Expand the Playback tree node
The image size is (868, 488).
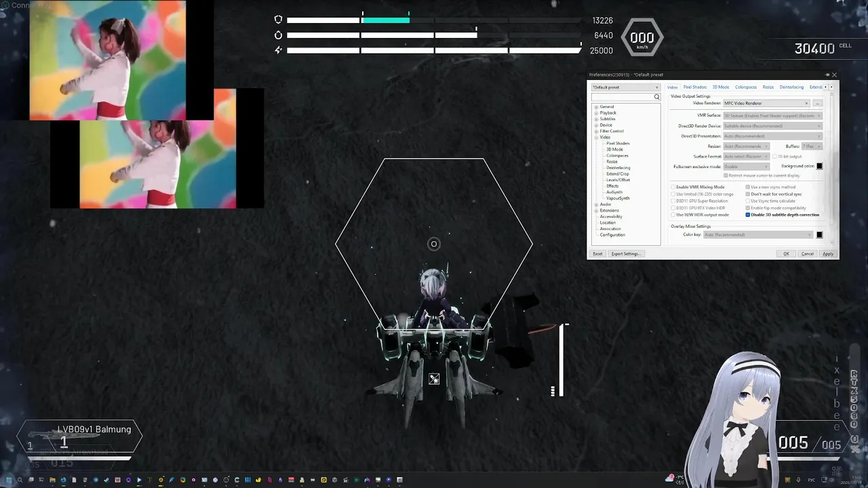point(596,113)
